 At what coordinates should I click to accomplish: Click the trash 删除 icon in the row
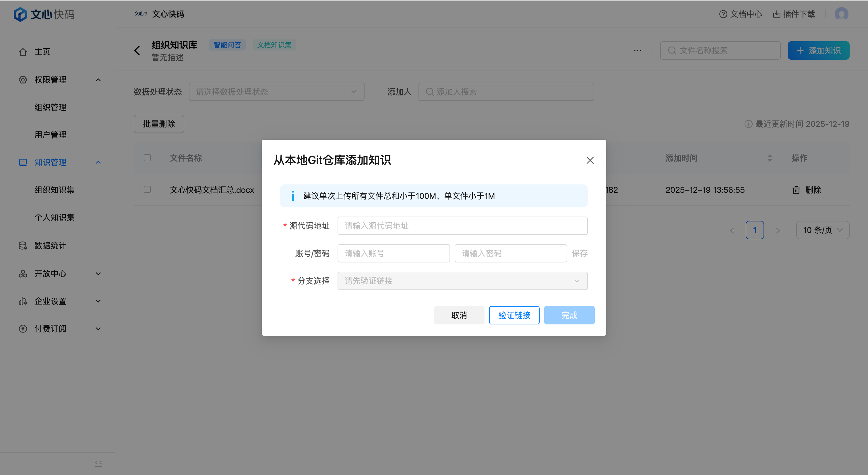(796, 190)
